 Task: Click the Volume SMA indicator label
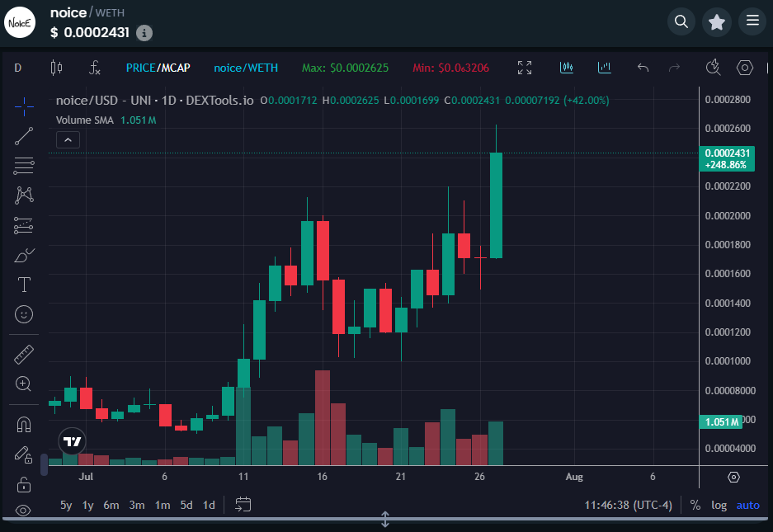point(85,120)
